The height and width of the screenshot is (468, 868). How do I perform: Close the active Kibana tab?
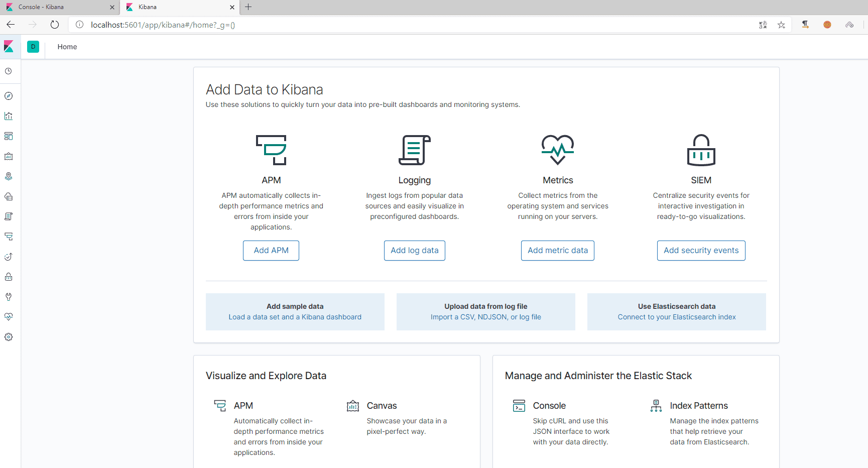[232, 7]
